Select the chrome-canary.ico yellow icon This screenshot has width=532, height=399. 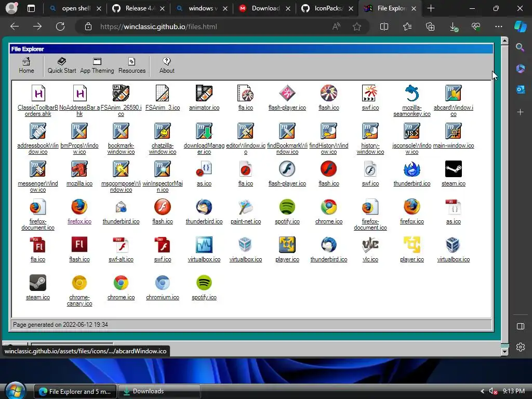pyautogui.click(x=79, y=283)
